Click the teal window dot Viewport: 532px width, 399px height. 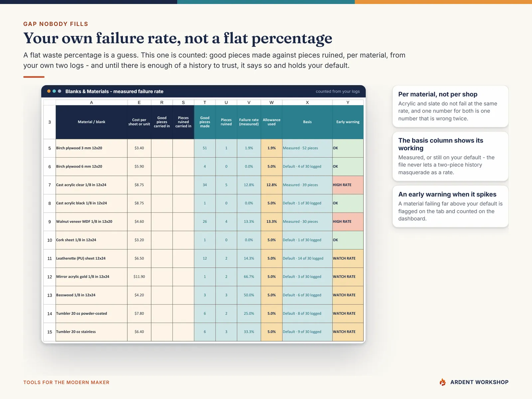click(54, 91)
